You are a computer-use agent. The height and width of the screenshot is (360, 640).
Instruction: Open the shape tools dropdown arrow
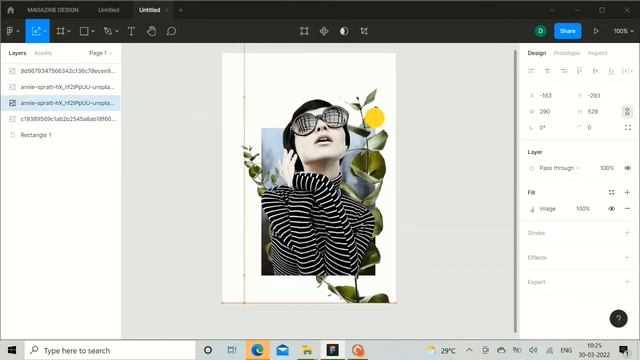pyautogui.click(x=93, y=31)
